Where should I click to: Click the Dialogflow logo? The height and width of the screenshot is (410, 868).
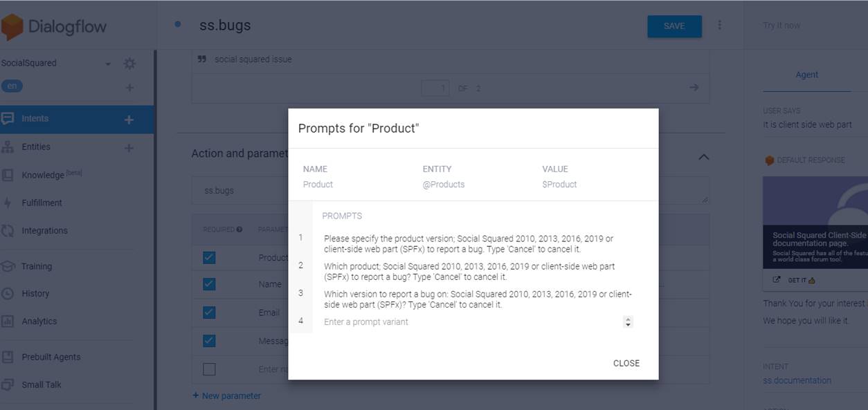[x=54, y=27]
